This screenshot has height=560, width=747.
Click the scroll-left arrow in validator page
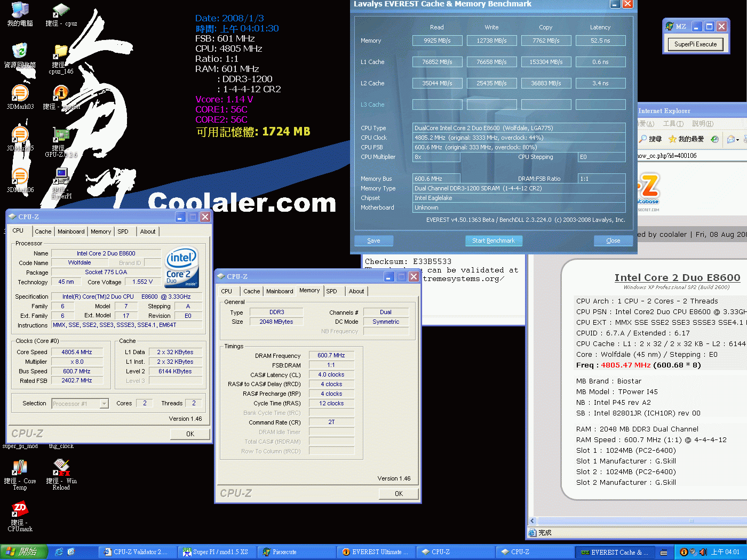(x=532, y=521)
